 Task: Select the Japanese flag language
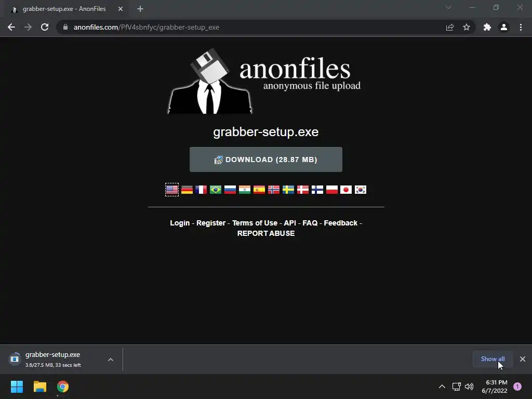[x=346, y=190]
